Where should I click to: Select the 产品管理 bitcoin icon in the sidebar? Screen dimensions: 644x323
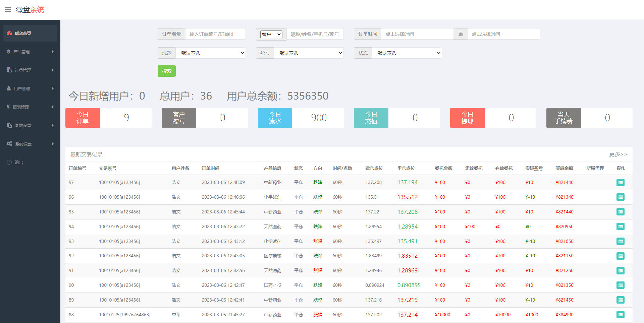(x=8, y=52)
